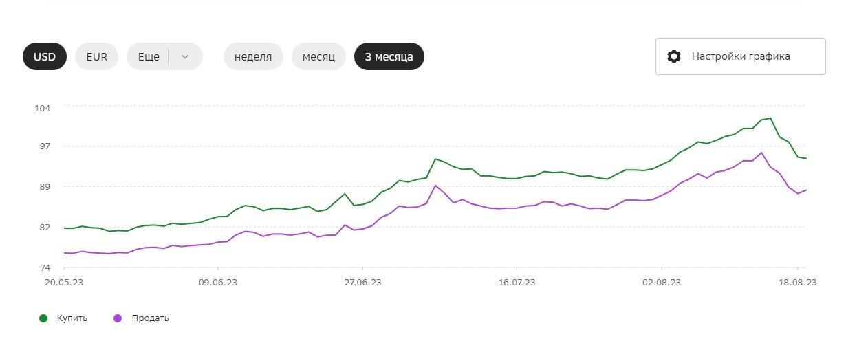Click the purple Продать legend dot

[118, 318]
